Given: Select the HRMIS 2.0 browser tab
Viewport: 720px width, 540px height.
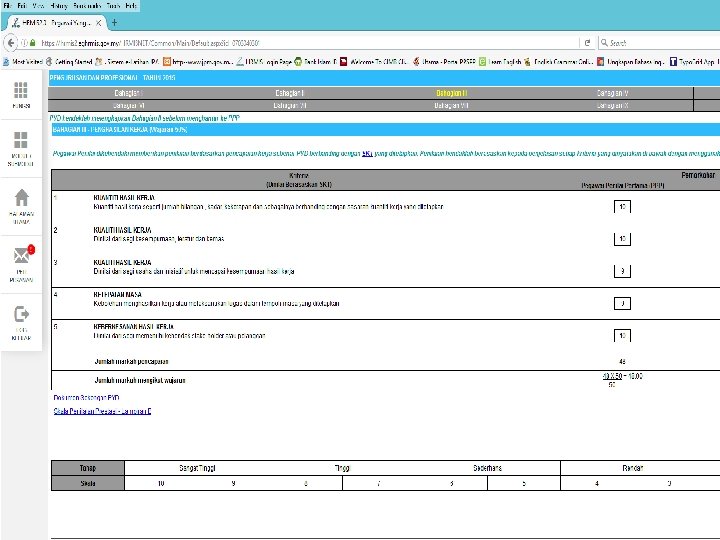Looking at the screenshot, I should point(55,22).
